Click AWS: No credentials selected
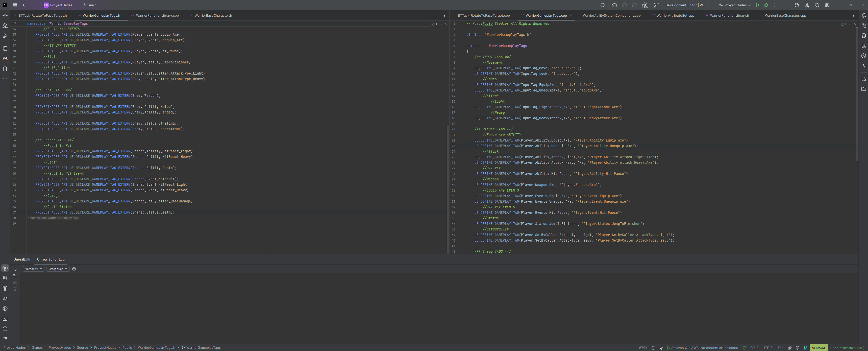868x351 pixels. [714, 348]
